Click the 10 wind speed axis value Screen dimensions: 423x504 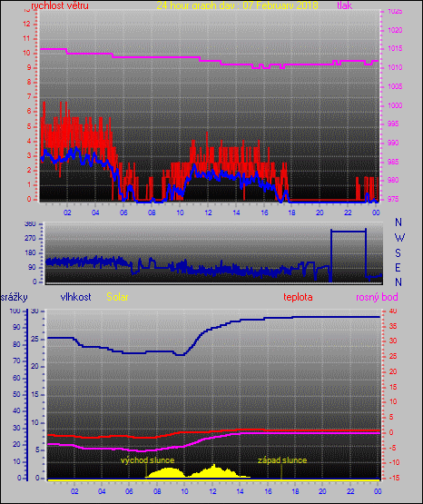tap(27, 53)
